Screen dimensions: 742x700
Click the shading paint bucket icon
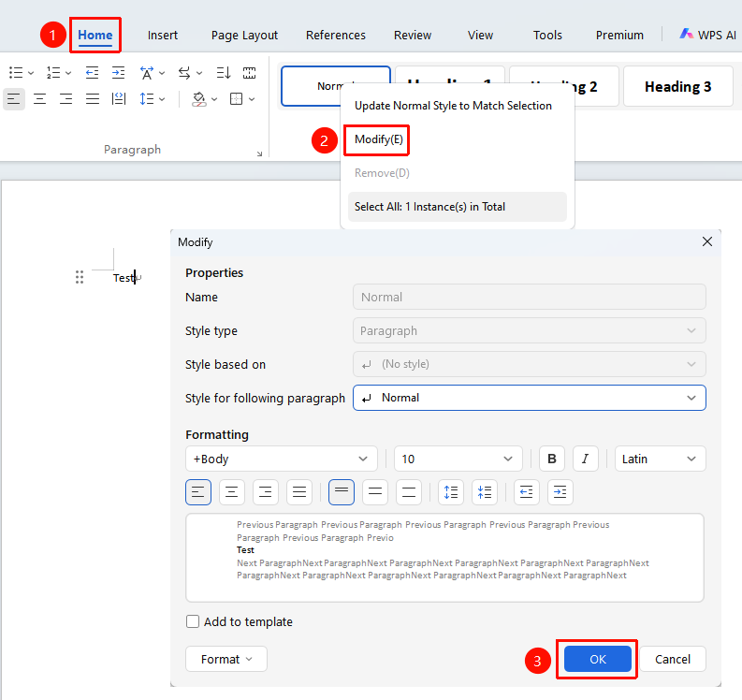coord(198,99)
